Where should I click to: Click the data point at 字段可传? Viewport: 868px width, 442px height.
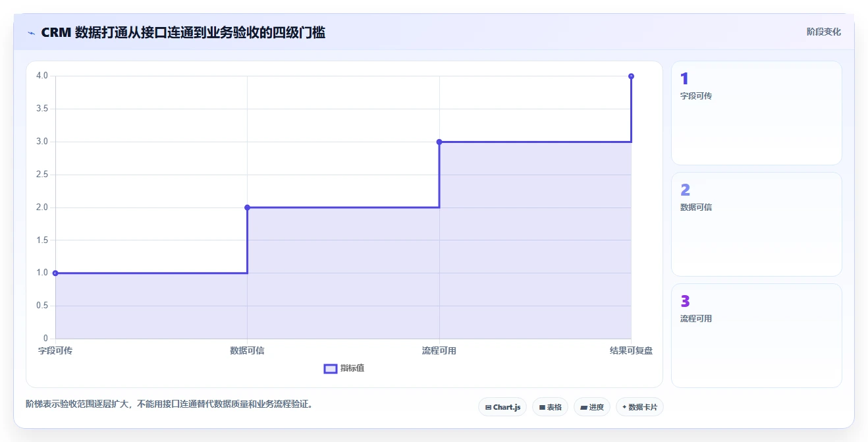coord(55,273)
